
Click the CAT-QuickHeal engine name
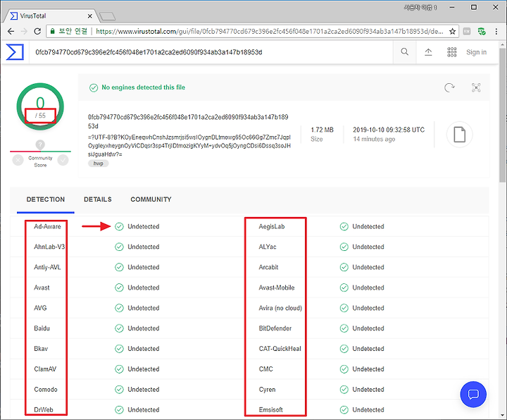point(280,349)
